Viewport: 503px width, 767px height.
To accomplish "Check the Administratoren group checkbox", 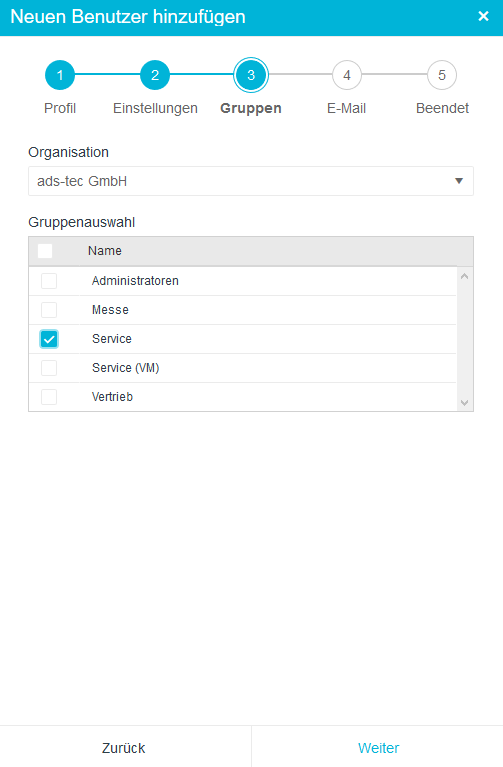I will [x=49, y=281].
